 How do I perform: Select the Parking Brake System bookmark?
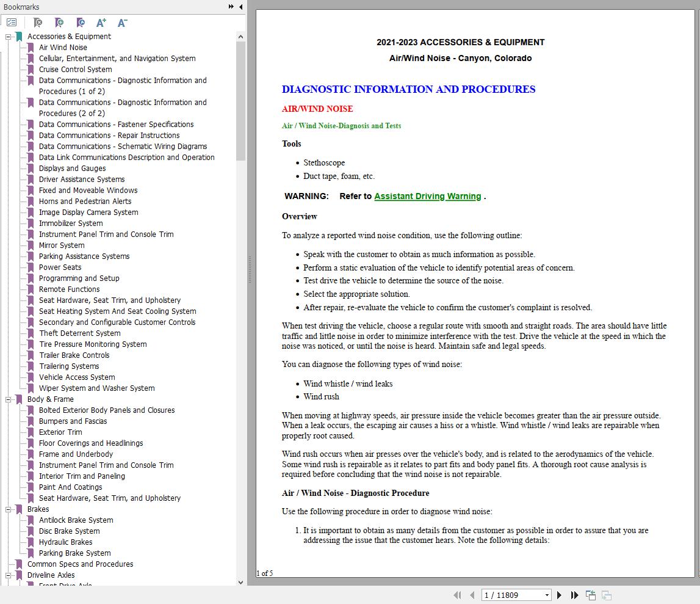74,553
